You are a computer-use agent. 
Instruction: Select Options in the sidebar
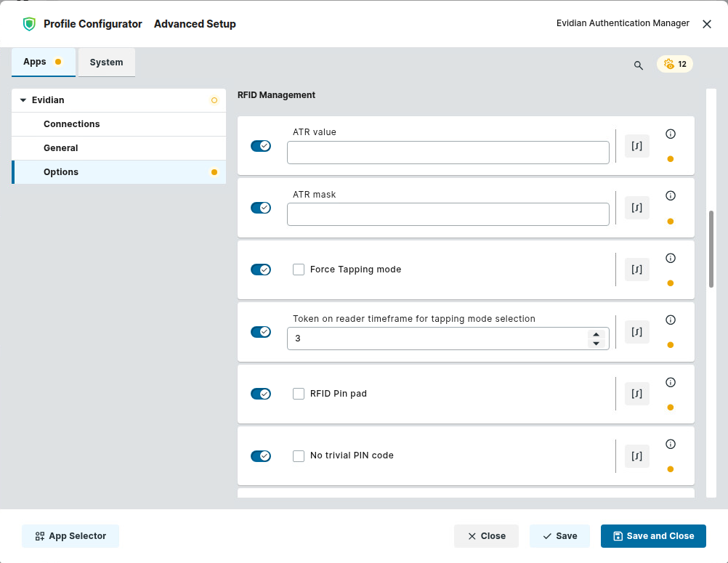click(119, 172)
